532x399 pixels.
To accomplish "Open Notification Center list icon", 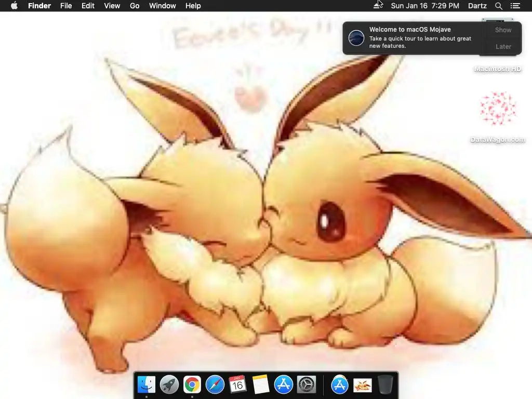I will point(515,6).
